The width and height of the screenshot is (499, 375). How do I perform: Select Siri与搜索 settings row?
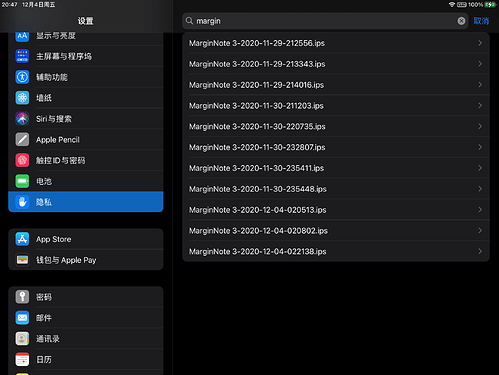coord(86,119)
